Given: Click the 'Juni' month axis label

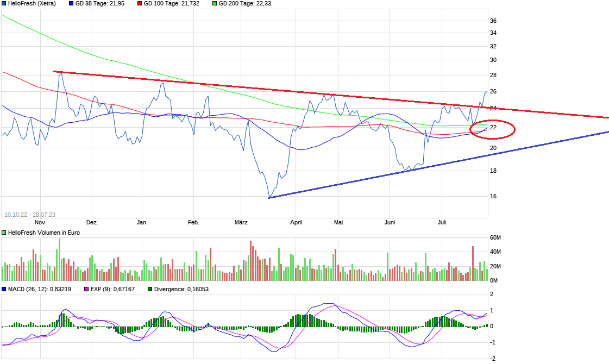Looking at the screenshot, I should click(390, 222).
